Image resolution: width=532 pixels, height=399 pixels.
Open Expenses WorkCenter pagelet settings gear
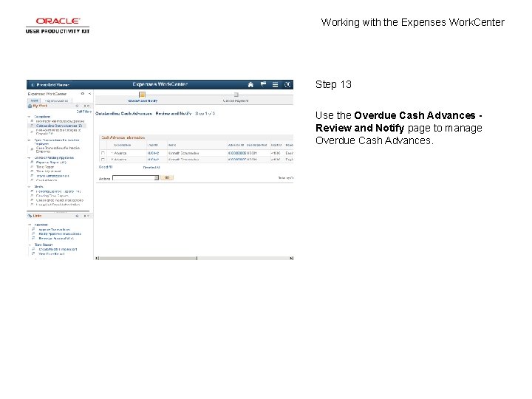click(83, 94)
